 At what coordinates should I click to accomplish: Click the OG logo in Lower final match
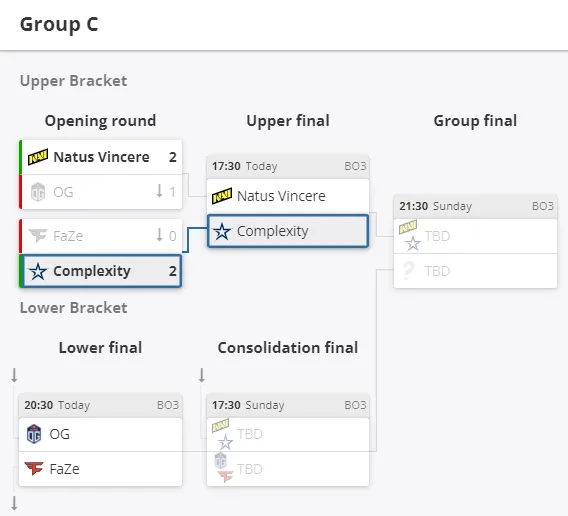tap(34, 434)
